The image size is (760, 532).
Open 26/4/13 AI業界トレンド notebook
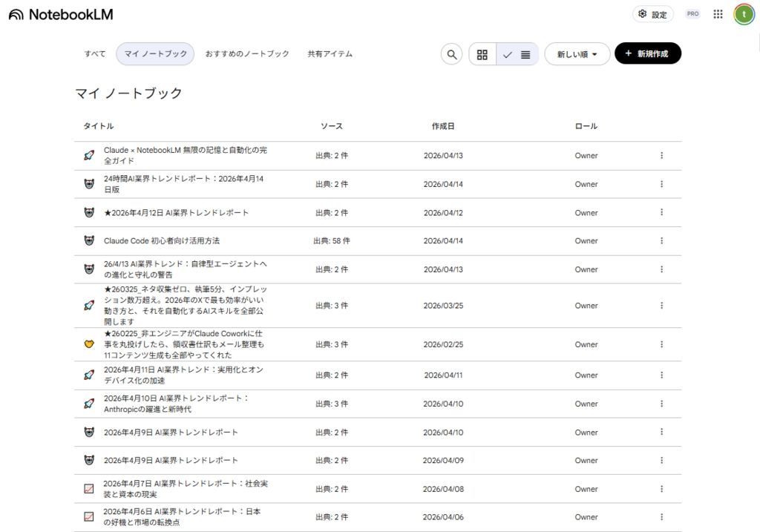[185, 269]
